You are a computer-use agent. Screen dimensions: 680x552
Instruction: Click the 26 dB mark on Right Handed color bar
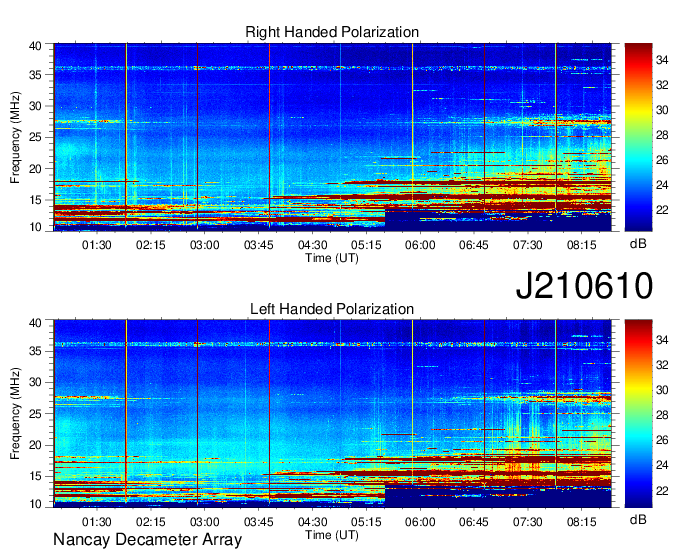pyautogui.click(x=662, y=160)
